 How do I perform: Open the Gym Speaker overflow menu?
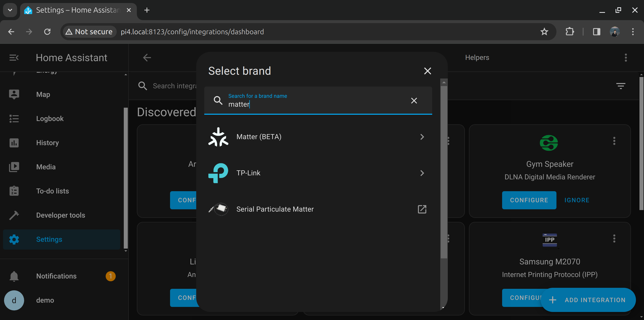pos(614,141)
